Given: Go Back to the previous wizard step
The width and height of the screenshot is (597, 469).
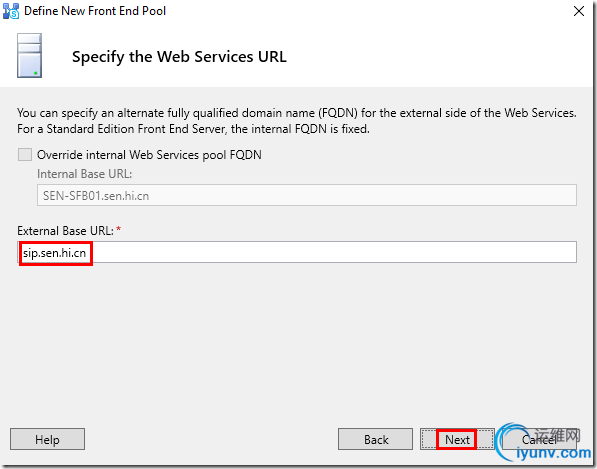Looking at the screenshot, I should pos(375,439).
